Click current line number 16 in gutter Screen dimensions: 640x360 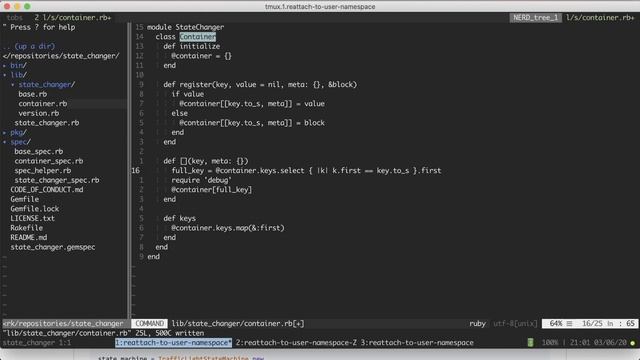[x=136, y=171]
